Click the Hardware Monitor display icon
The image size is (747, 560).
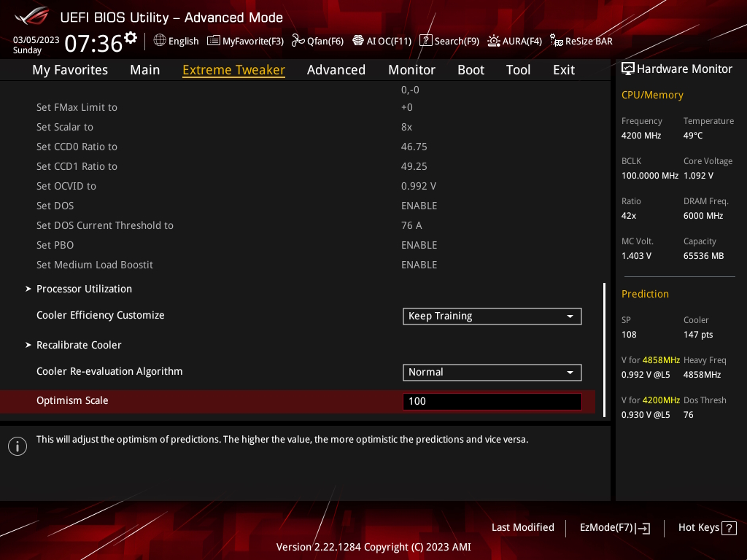(628, 69)
